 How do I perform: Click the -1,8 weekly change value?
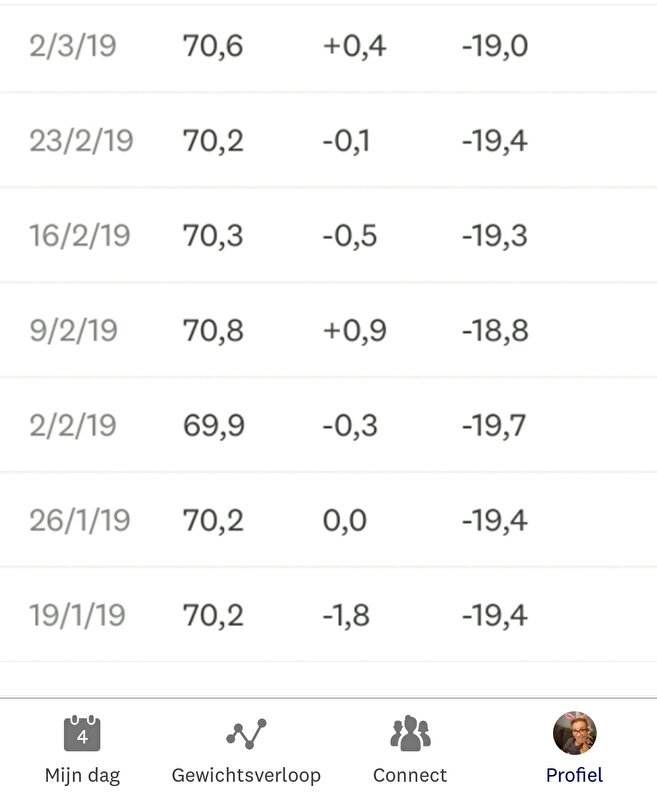(x=346, y=616)
